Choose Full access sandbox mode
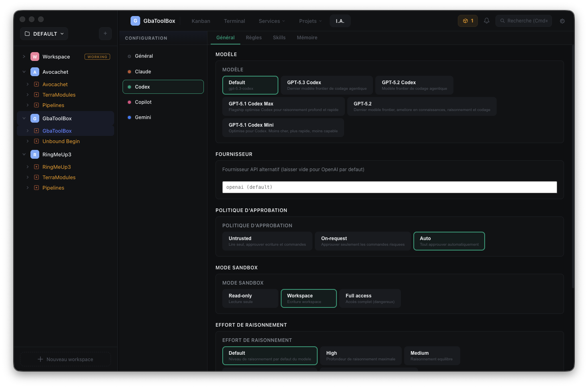 (370, 298)
